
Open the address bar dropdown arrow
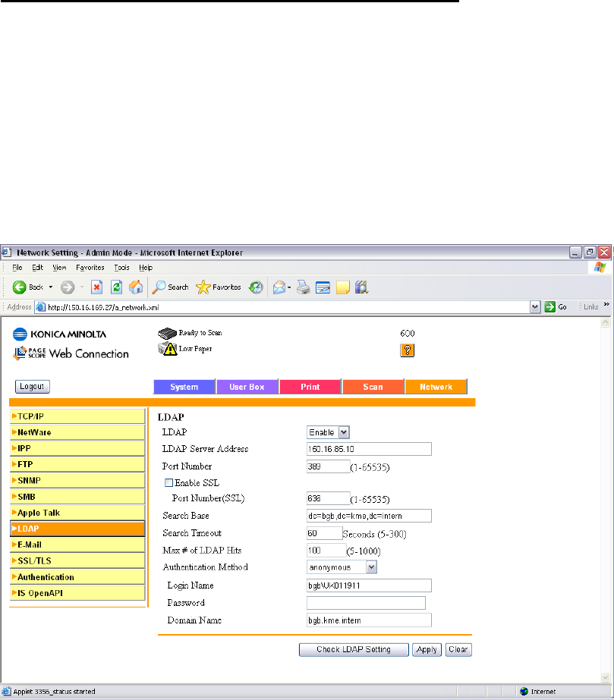(x=535, y=306)
